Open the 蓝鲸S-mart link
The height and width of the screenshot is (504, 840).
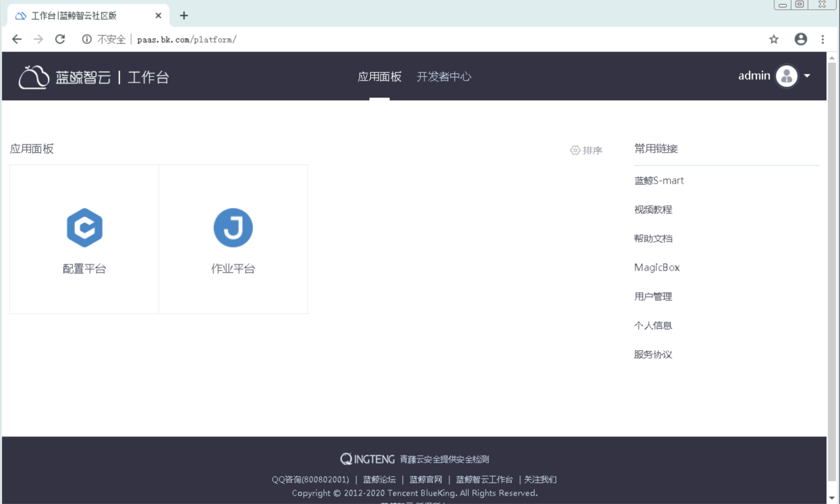pyautogui.click(x=659, y=180)
